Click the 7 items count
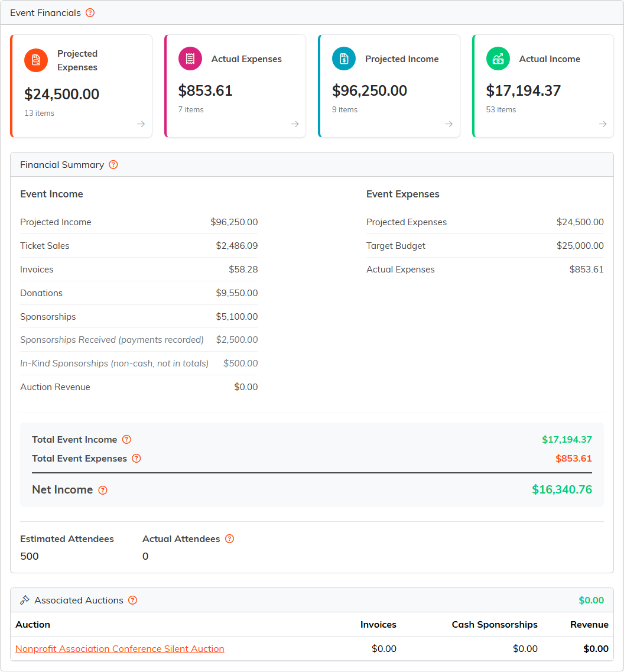The width and height of the screenshot is (624, 672). click(191, 110)
